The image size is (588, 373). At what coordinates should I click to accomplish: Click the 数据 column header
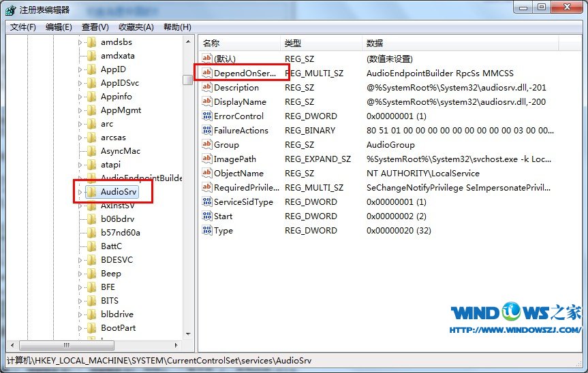pyautogui.click(x=375, y=43)
